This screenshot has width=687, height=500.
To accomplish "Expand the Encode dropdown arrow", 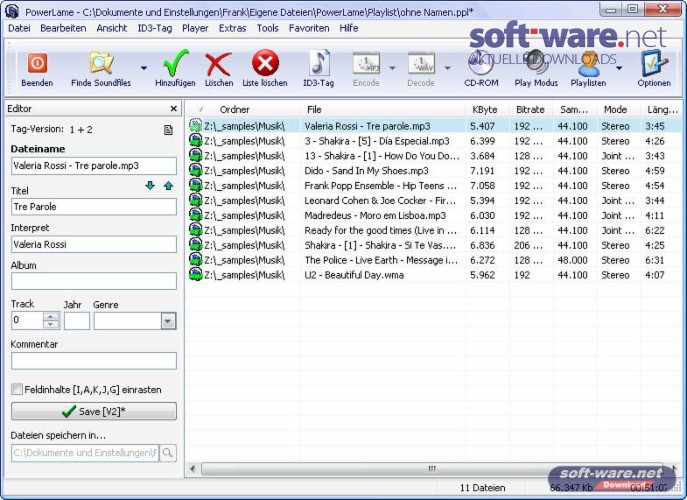I will tap(392, 68).
